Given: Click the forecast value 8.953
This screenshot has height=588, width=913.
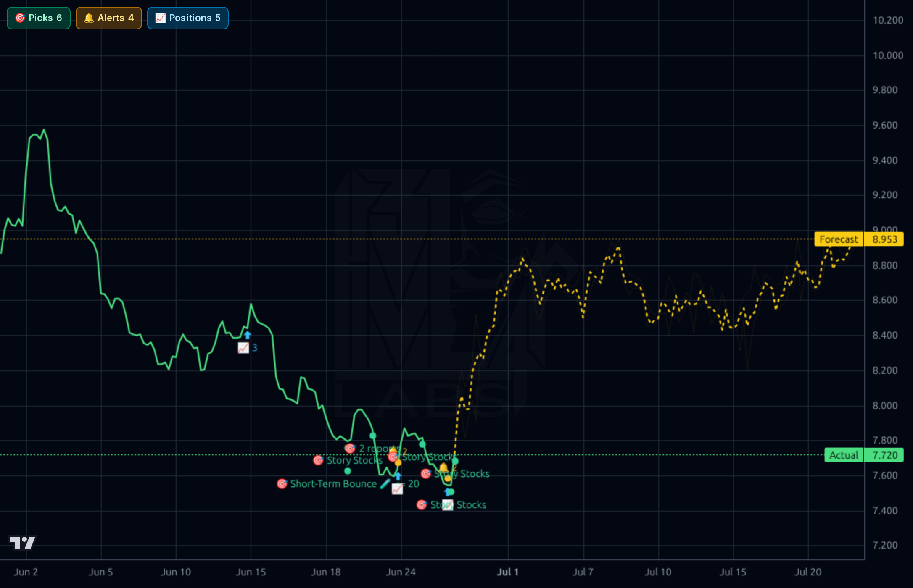Looking at the screenshot, I should coord(884,239).
